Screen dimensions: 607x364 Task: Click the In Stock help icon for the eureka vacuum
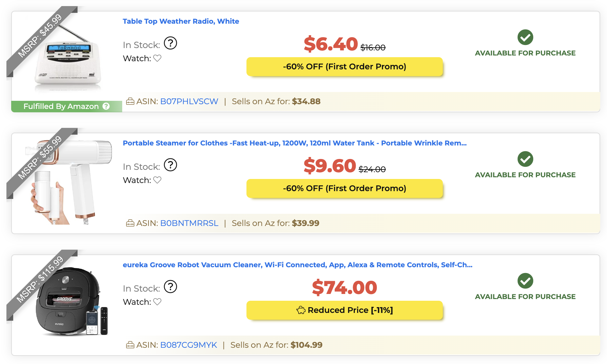point(171,287)
